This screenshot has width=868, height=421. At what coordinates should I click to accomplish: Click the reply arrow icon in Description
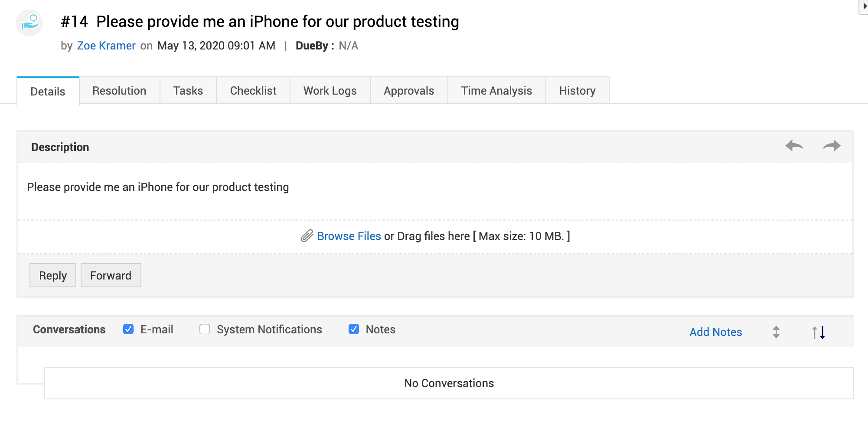[794, 146]
